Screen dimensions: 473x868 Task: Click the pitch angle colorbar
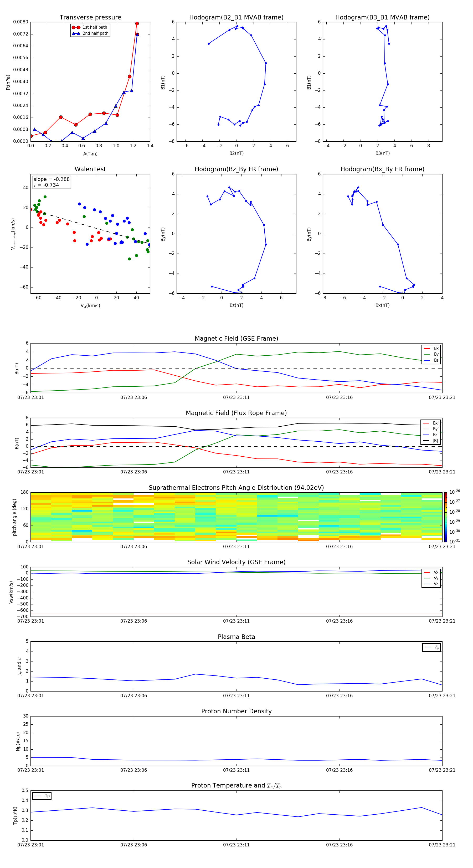[446, 517]
